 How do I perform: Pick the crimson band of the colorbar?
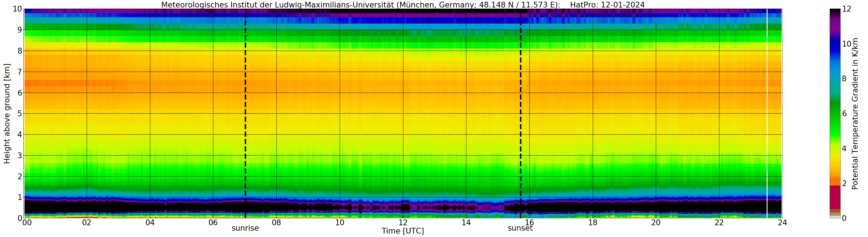pyautogui.click(x=835, y=197)
